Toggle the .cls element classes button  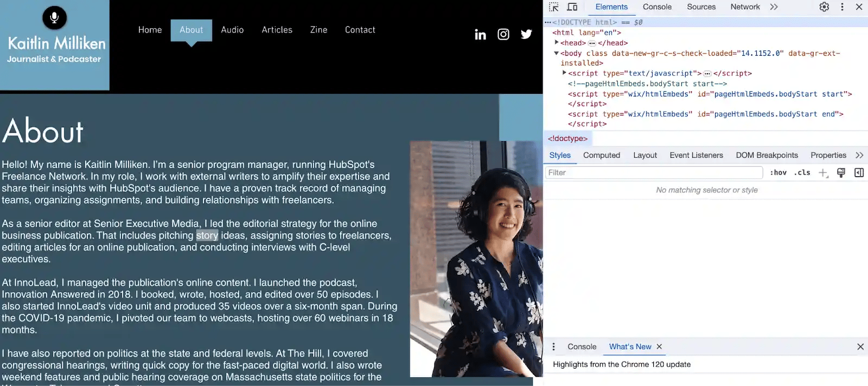click(x=802, y=173)
